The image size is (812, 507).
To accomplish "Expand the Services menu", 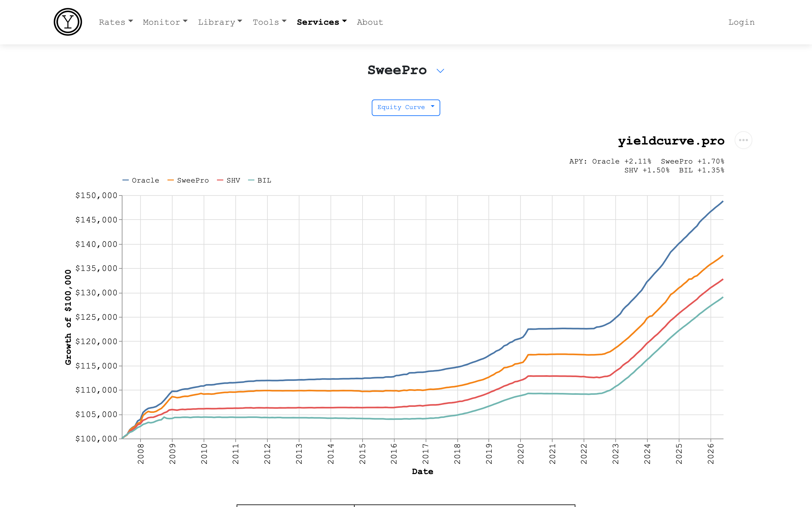I will click(321, 22).
